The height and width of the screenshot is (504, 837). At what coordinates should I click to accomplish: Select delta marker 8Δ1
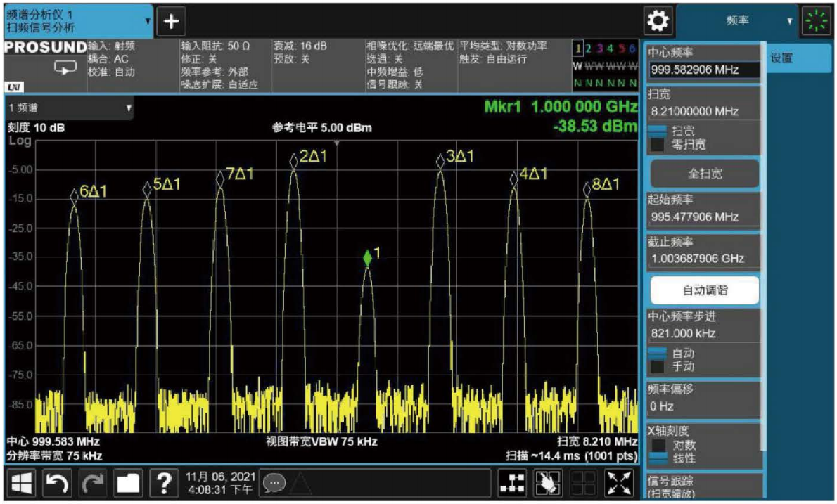point(587,189)
